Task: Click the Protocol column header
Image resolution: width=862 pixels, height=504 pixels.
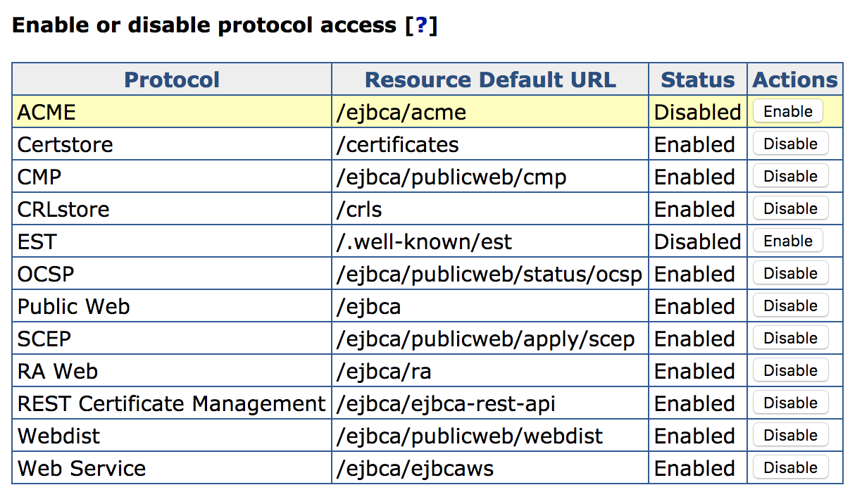Action: pyautogui.click(x=172, y=80)
